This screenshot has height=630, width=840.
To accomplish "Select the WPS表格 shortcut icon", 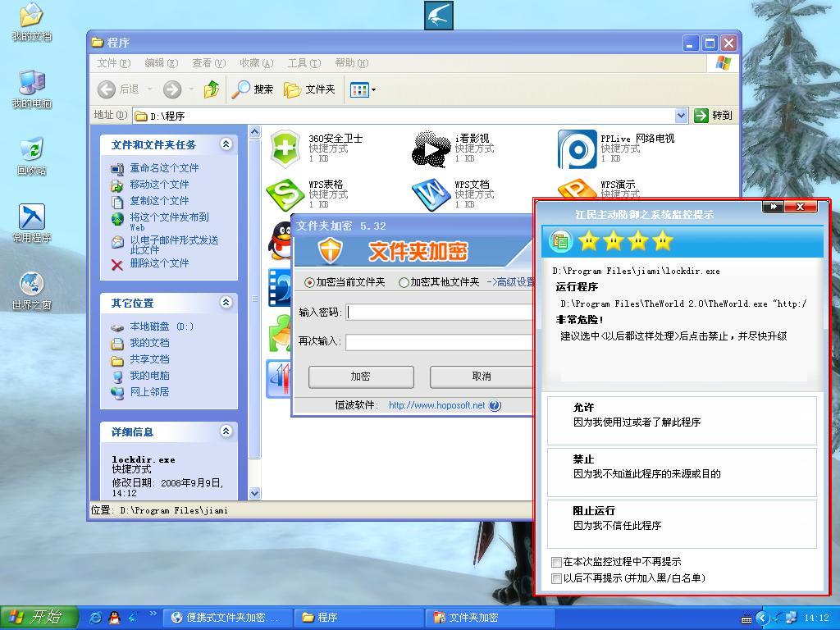I will click(x=285, y=194).
